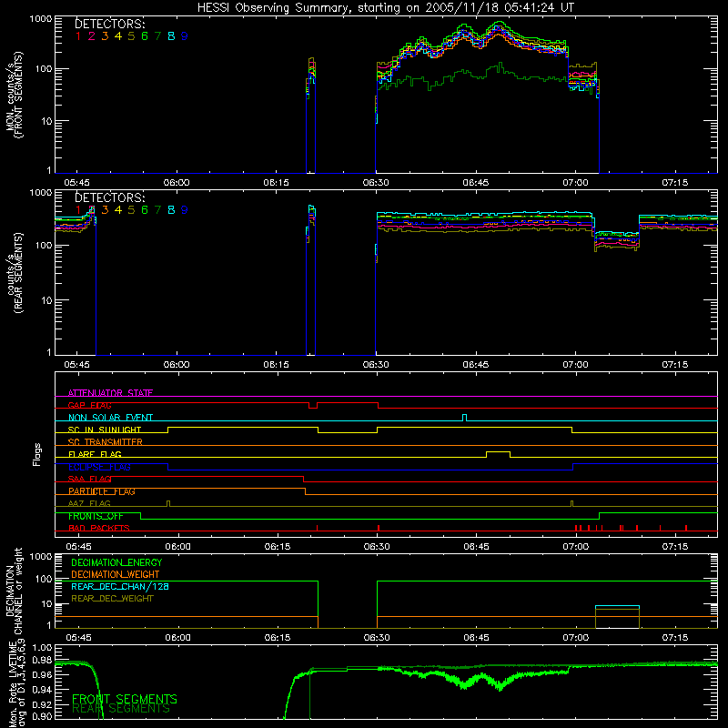Screen dimensions: 728x728
Task: Click the DECIMATION_WEIGHT legend entry
Action: click(116, 574)
